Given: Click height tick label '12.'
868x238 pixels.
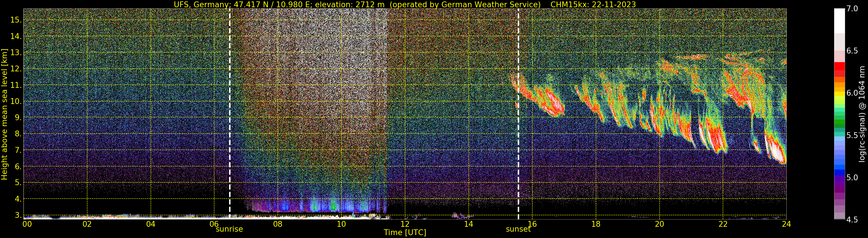Looking at the screenshot, I should point(16,69).
